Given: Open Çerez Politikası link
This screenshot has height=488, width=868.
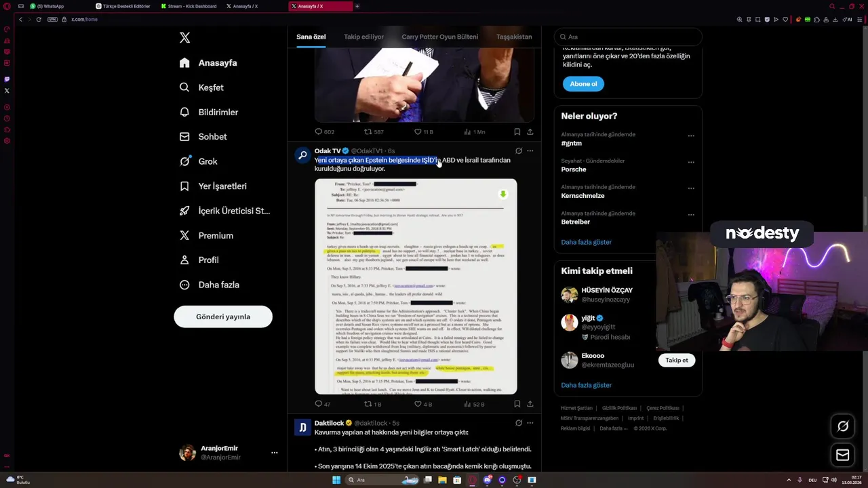Looking at the screenshot, I should (x=663, y=408).
